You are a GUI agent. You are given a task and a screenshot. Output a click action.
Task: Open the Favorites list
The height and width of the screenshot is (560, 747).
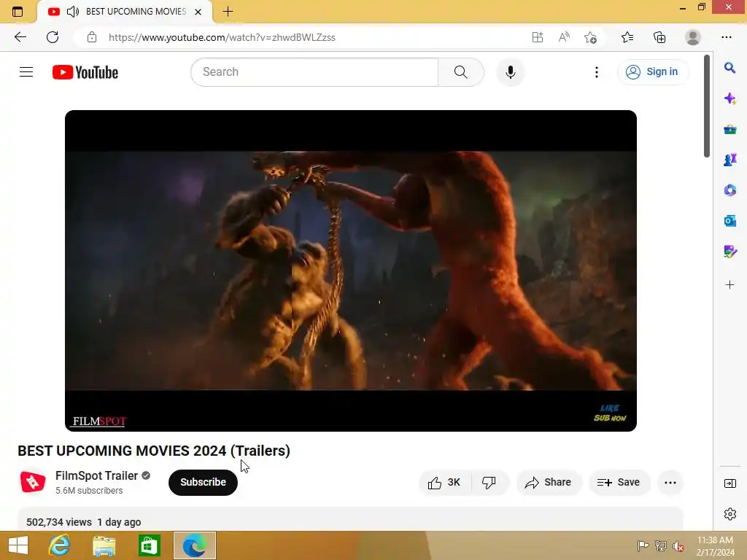627,37
